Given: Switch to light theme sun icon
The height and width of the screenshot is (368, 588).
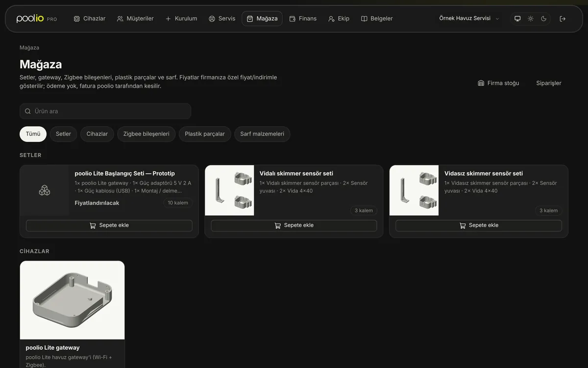Looking at the screenshot, I should point(531,19).
